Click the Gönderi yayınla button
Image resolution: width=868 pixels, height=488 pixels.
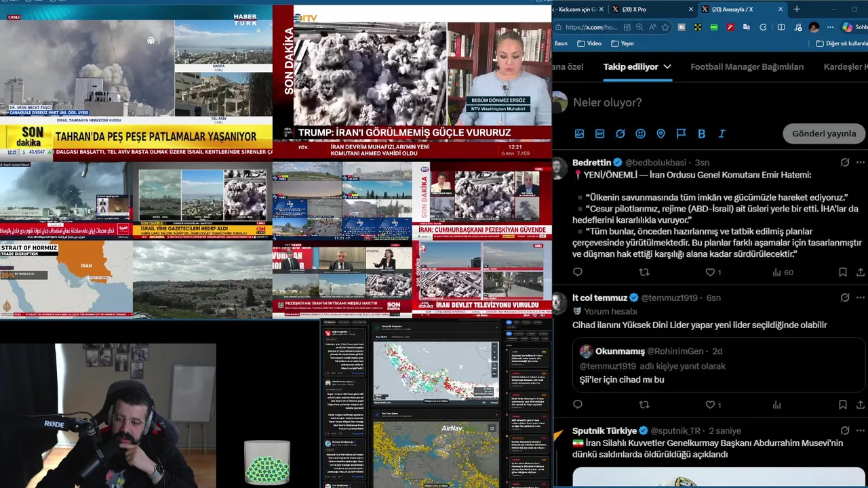(824, 134)
